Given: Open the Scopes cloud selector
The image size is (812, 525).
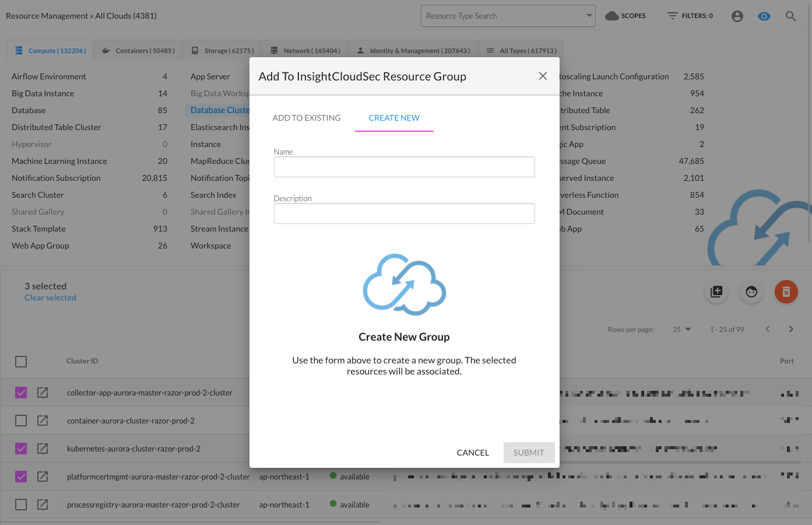Looking at the screenshot, I should pos(625,16).
